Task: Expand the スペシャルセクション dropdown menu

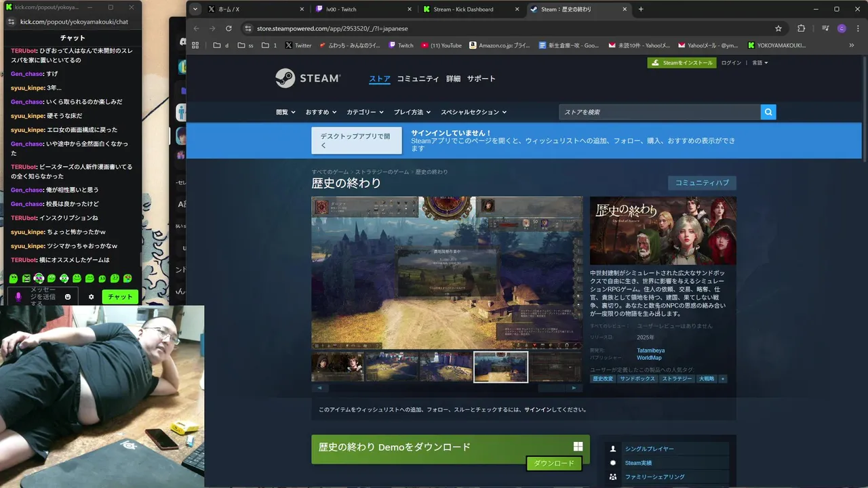Action: (473, 112)
